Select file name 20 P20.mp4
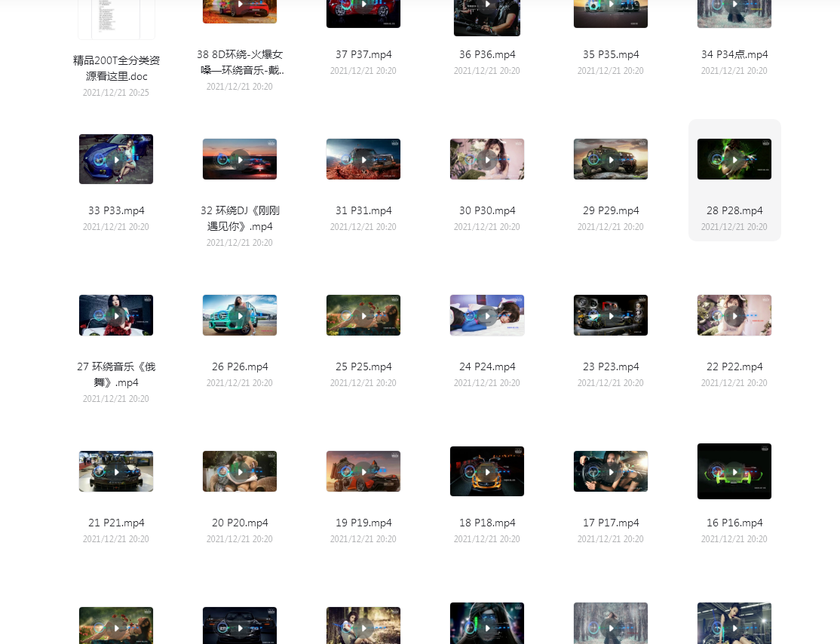The width and height of the screenshot is (840, 644). [240, 523]
